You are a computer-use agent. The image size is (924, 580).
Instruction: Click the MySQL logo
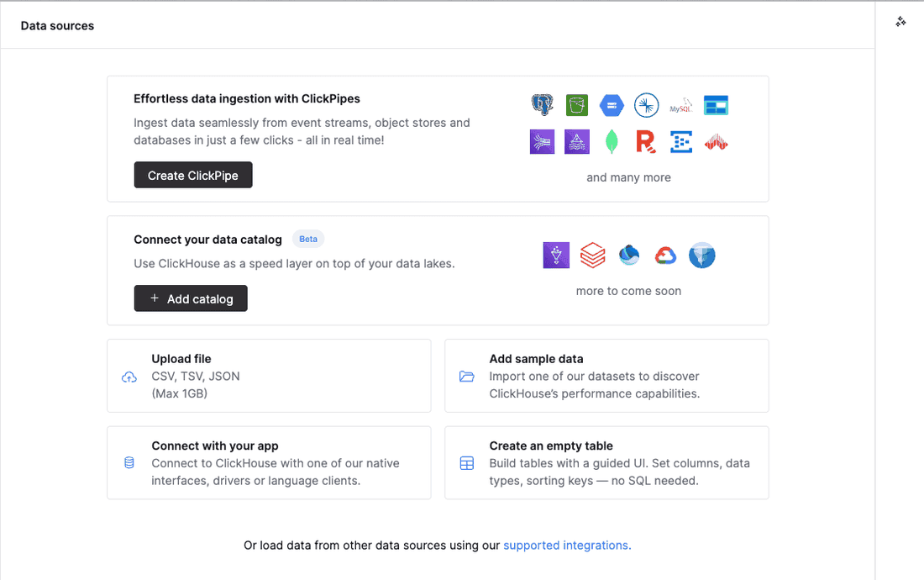[x=680, y=106]
